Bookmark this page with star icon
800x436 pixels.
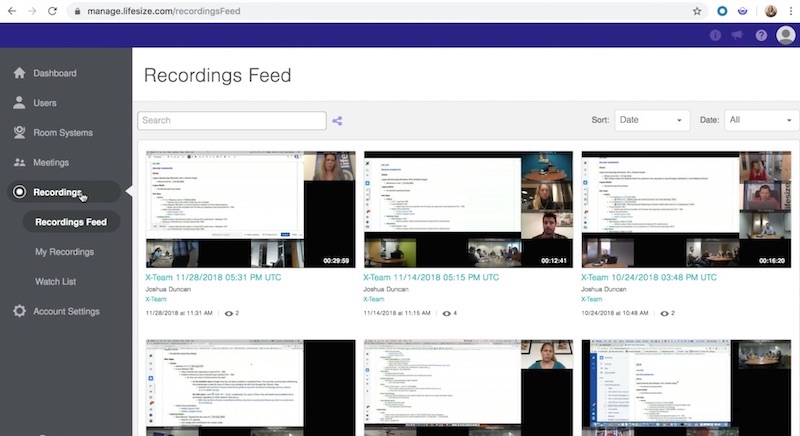click(x=697, y=11)
